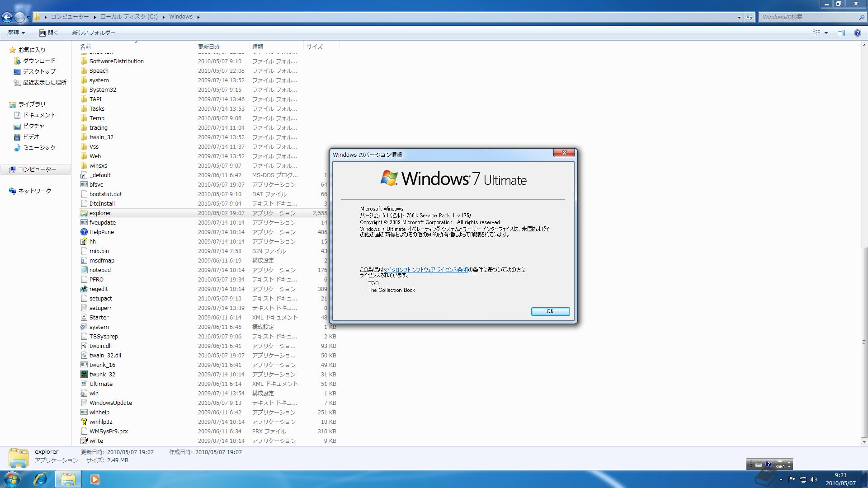Click the address bar refresh icon
The width and height of the screenshot is (868, 488).
coord(750,17)
